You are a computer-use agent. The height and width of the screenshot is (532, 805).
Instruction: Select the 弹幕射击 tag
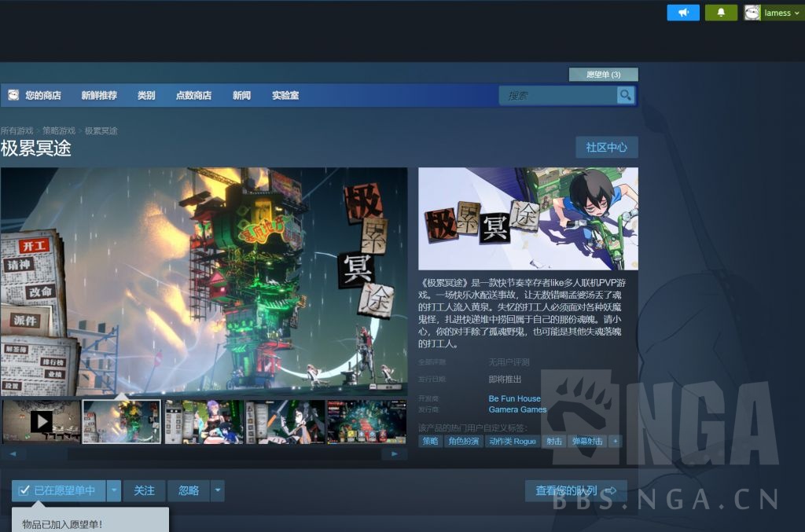[x=587, y=441]
